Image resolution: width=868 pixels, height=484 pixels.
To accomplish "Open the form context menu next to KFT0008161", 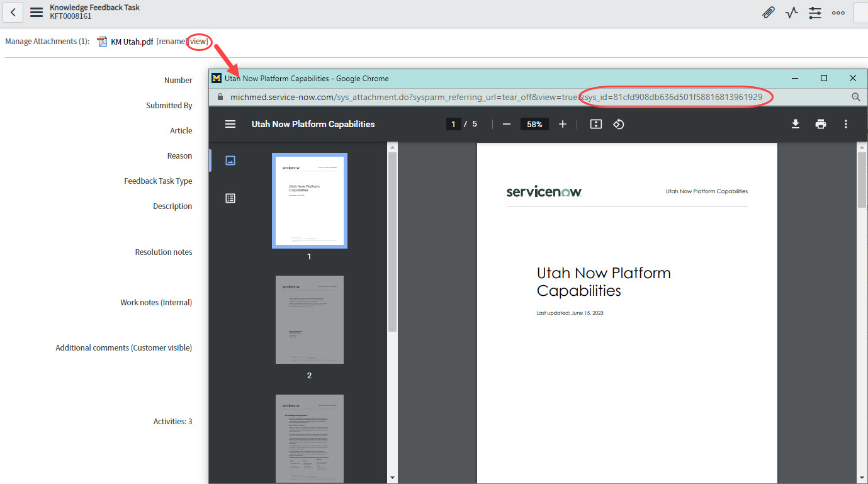I will 36,13.
